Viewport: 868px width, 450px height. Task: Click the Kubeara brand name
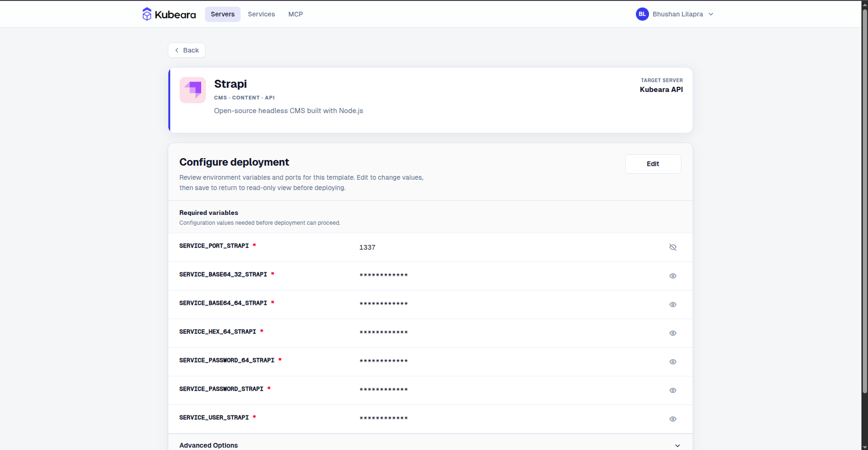[x=175, y=15]
